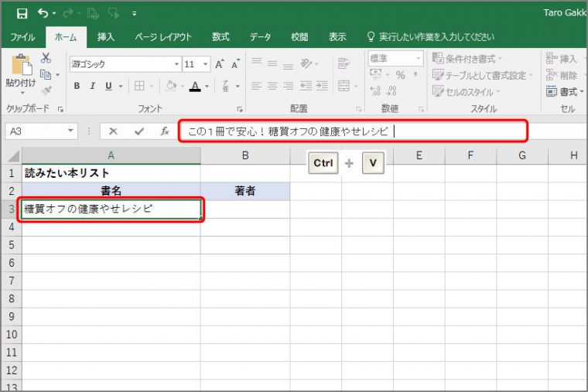Open 条件付き書式 menu

467,59
